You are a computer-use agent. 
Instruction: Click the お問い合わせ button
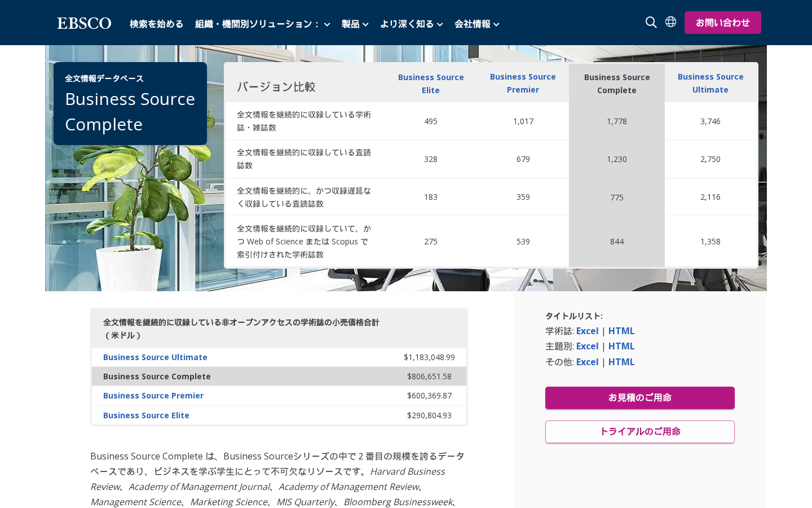tap(723, 23)
